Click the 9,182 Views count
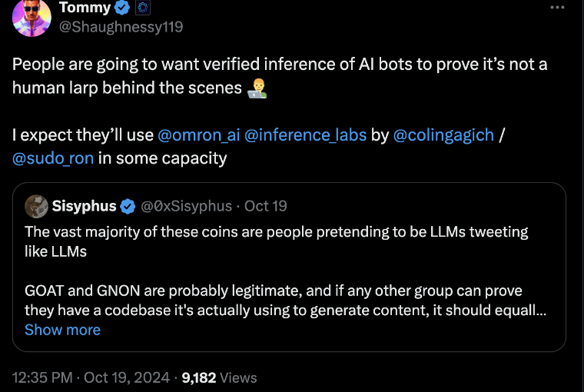The width and height of the screenshot is (584, 392). click(220, 377)
